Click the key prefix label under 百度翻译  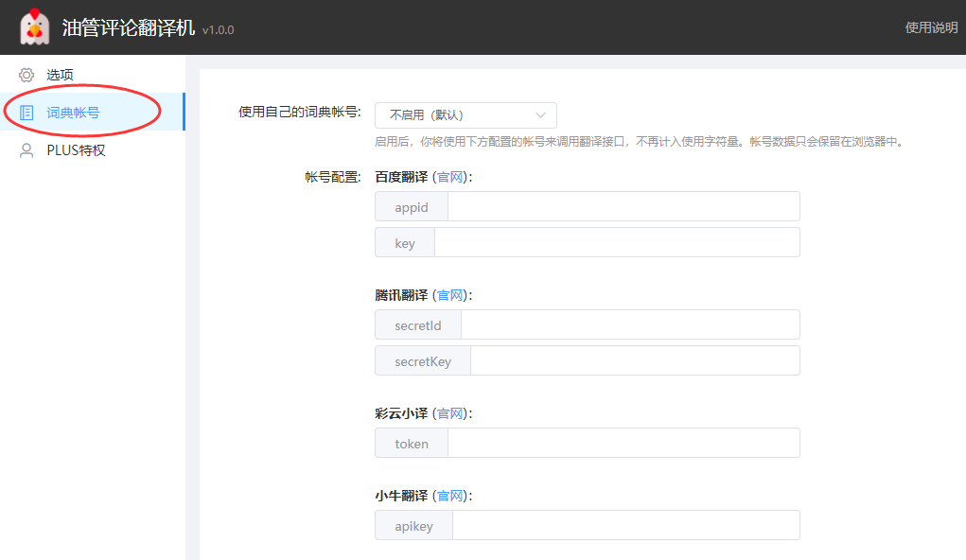tap(405, 243)
